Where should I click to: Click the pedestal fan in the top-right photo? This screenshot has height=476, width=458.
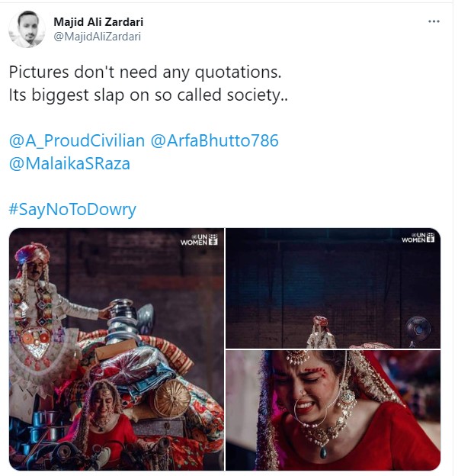point(418,330)
